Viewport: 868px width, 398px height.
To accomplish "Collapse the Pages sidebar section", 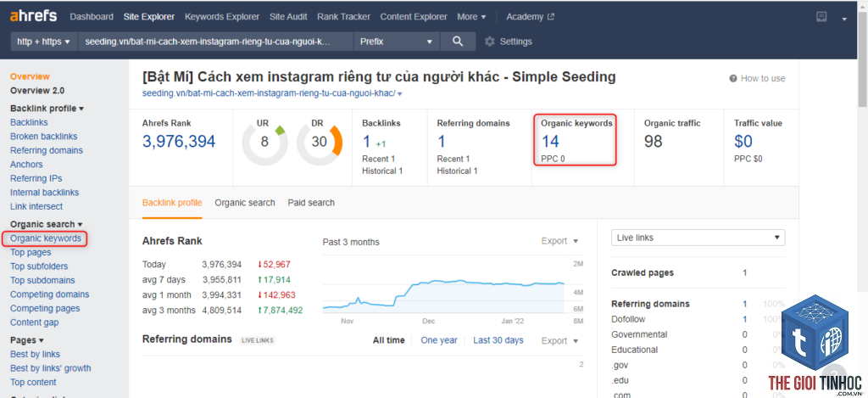I will click(26, 340).
